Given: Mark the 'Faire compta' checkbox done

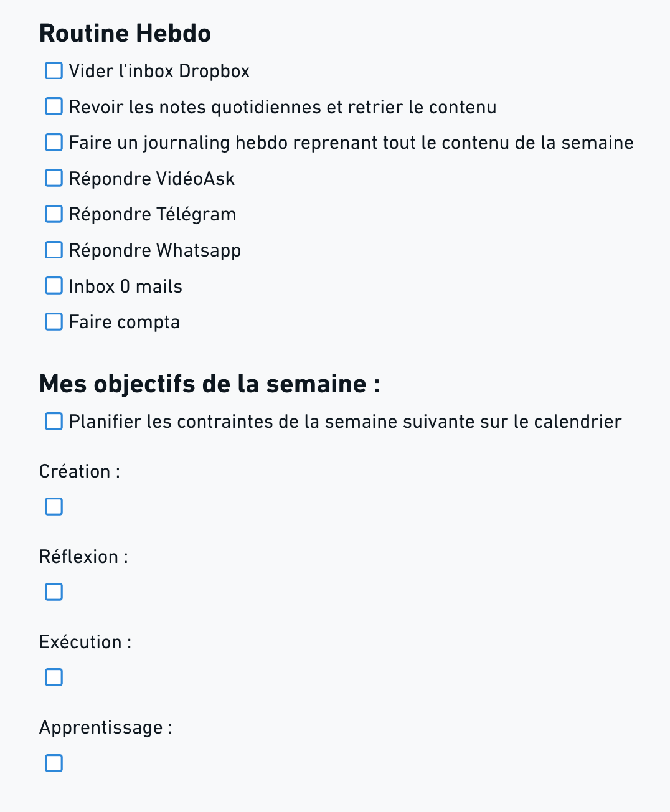Looking at the screenshot, I should (x=54, y=322).
